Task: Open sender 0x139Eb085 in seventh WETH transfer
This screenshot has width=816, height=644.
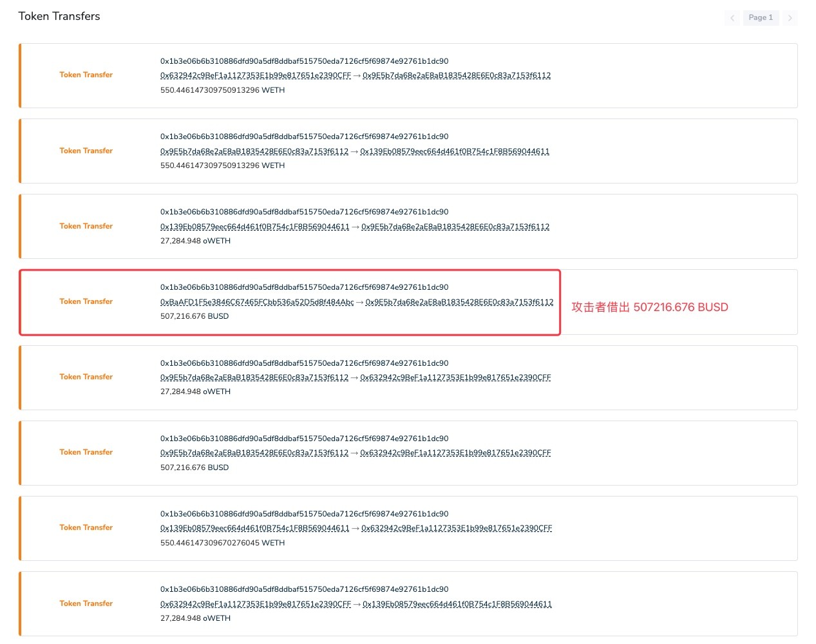Action: [x=254, y=528]
